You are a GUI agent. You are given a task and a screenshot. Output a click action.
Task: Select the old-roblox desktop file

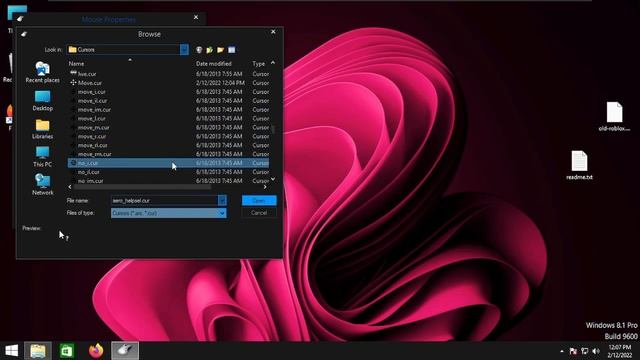[614, 117]
